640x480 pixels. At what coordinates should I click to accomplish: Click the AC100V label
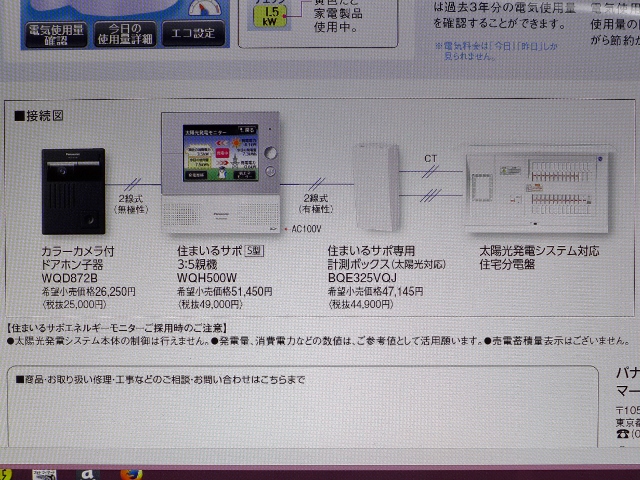coord(307,229)
